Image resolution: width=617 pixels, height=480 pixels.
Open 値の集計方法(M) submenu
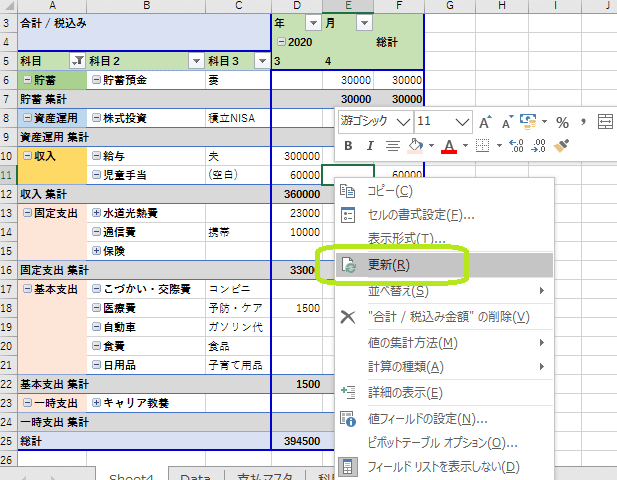(x=444, y=343)
